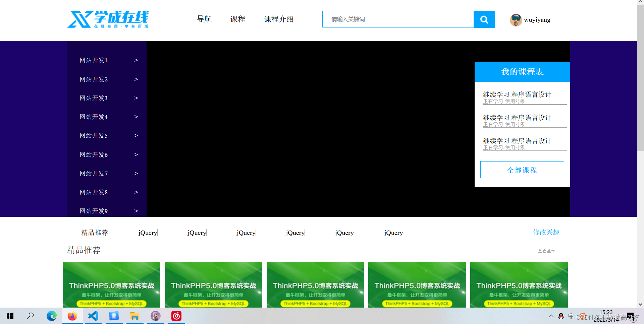Switch to Visual Studio Code in the taskbar
Screen dimensions: 644x324
93,316
